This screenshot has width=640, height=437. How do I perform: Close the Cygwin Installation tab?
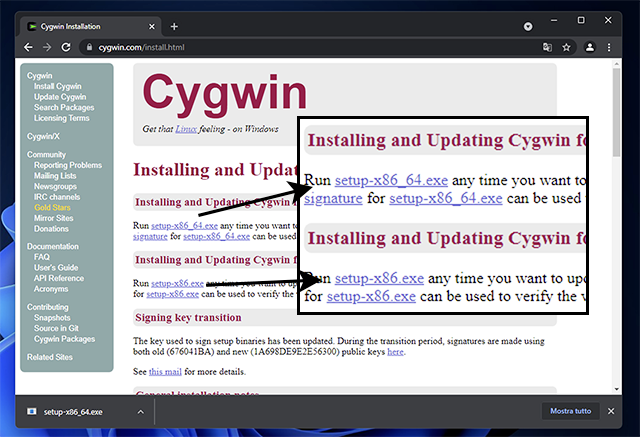point(150,26)
